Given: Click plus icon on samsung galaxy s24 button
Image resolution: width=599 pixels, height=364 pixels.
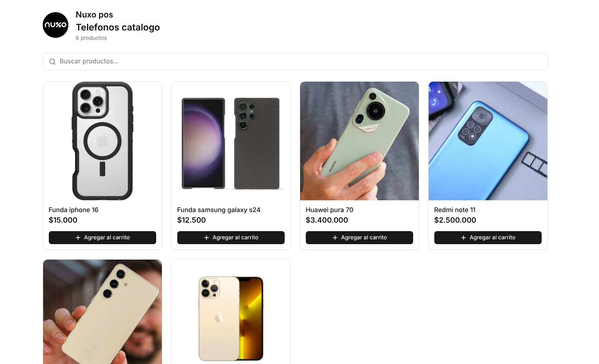Looking at the screenshot, I should [207, 238].
